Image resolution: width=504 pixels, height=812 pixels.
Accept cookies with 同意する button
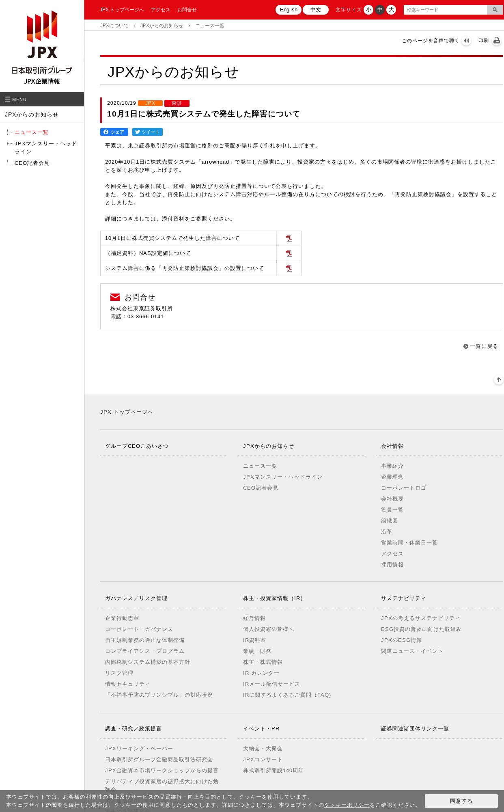click(x=461, y=801)
